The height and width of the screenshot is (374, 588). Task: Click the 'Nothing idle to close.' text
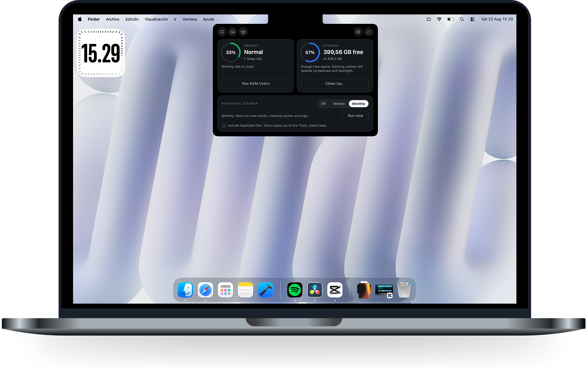[x=238, y=67]
